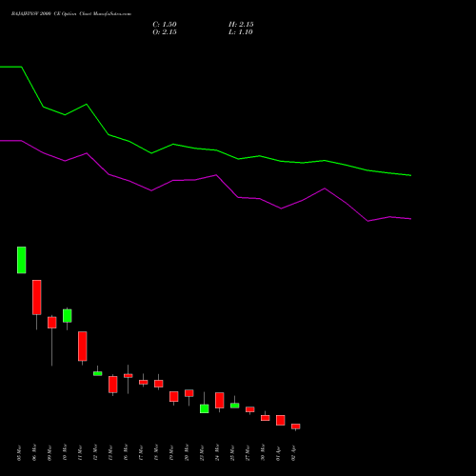Select the red candle above 24 Mar
Viewport: 476px width, 476px height.
(220, 401)
